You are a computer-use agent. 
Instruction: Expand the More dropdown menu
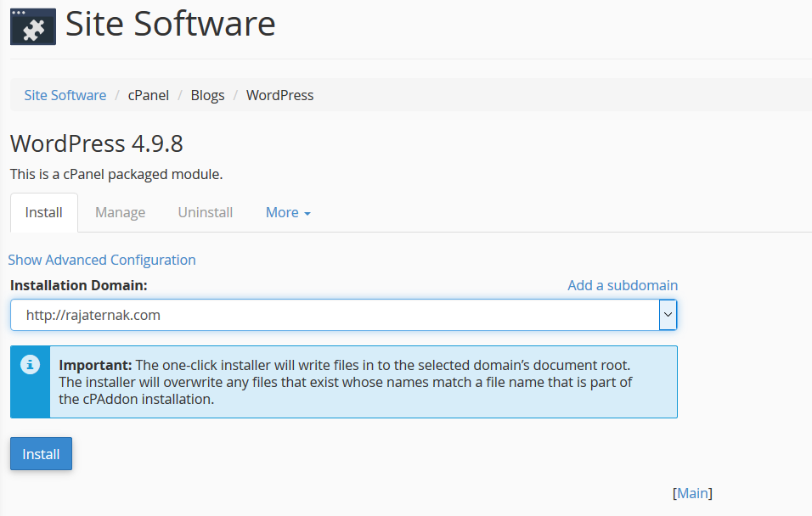point(288,212)
